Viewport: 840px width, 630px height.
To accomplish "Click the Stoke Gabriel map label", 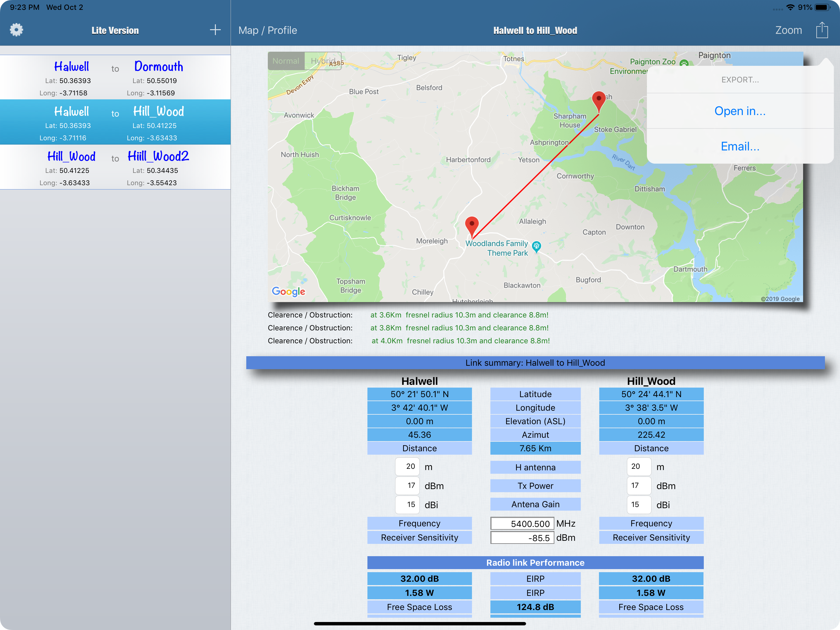I will click(615, 130).
